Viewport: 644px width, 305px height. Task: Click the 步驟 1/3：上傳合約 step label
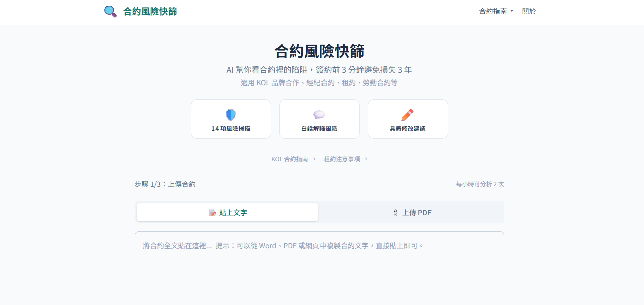[165, 184]
